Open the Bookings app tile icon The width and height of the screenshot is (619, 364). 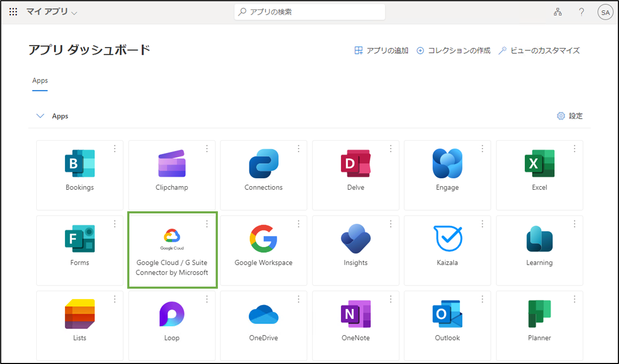point(80,163)
